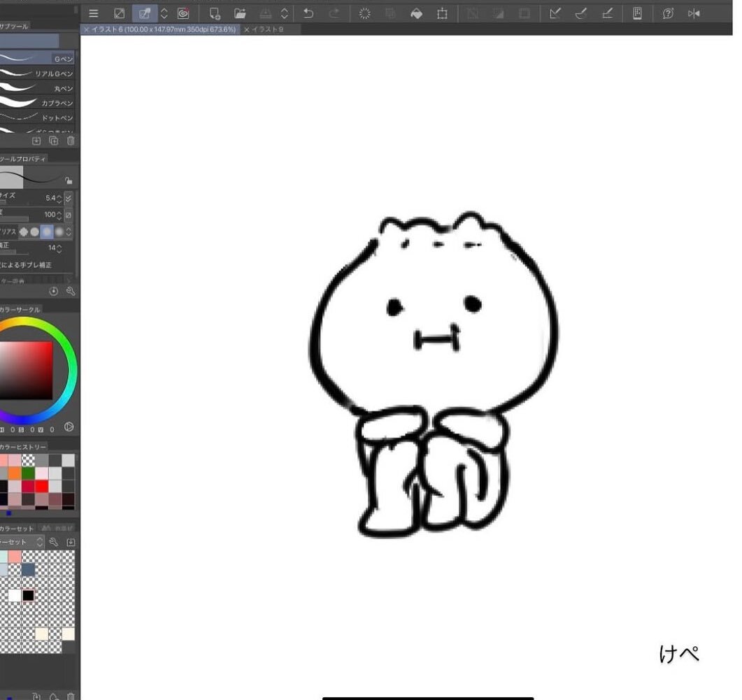
Task: Toggle brush size pen pressure dynamics button
Action: coord(68,199)
